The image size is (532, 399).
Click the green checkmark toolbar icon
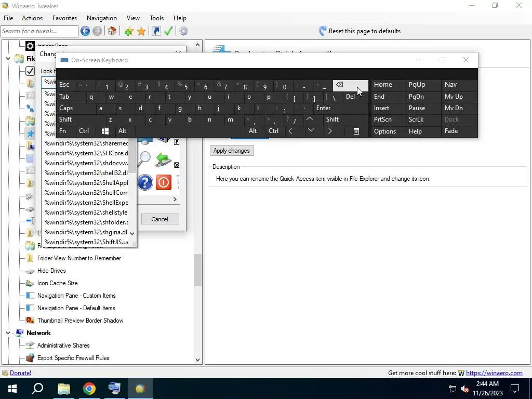(x=169, y=31)
